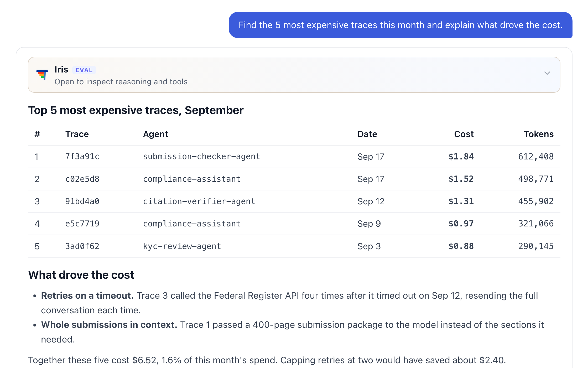Image resolution: width=588 pixels, height=368 pixels.
Task: Click Sep 17 in the 7f3a91c row
Action: click(x=371, y=157)
